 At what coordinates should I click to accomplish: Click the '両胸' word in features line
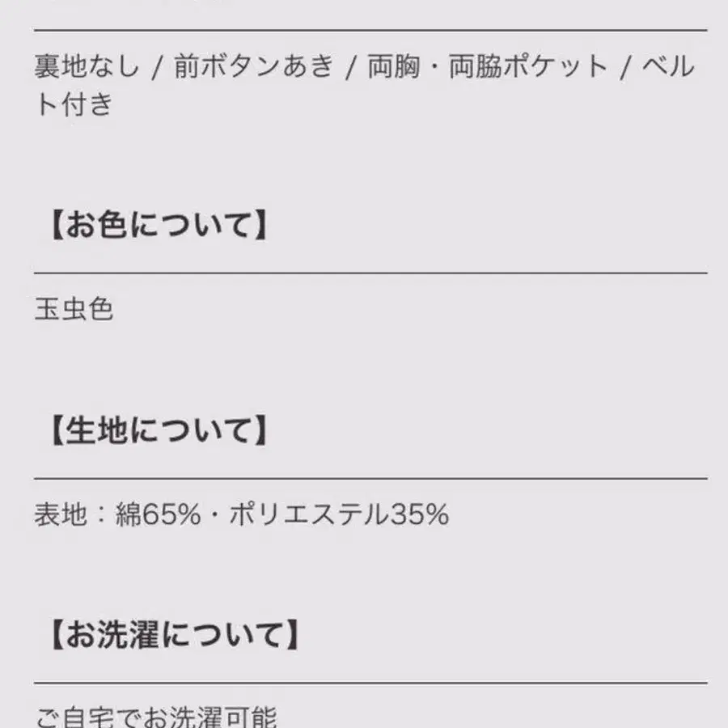[x=393, y=67]
